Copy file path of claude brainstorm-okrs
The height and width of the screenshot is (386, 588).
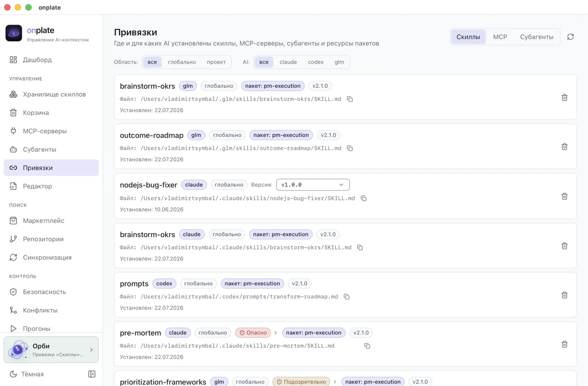[360, 247]
